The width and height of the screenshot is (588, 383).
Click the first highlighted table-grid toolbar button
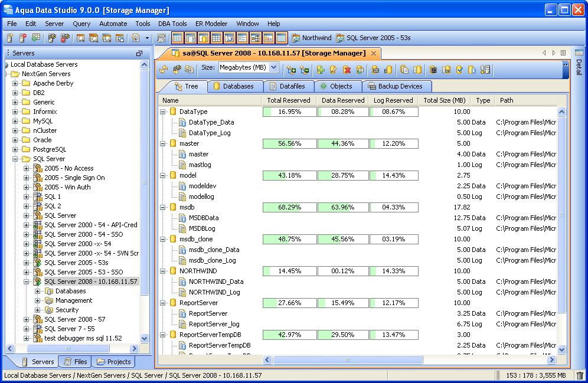(x=177, y=38)
